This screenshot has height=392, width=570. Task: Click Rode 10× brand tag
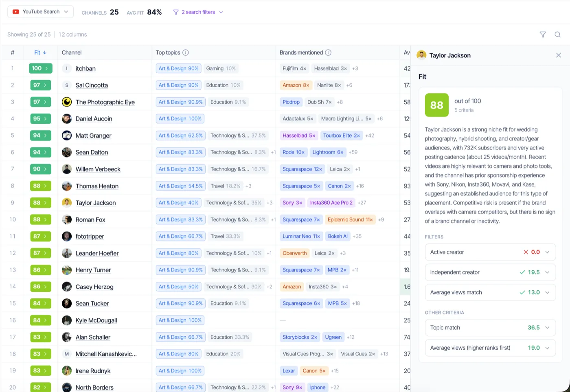pyautogui.click(x=294, y=152)
